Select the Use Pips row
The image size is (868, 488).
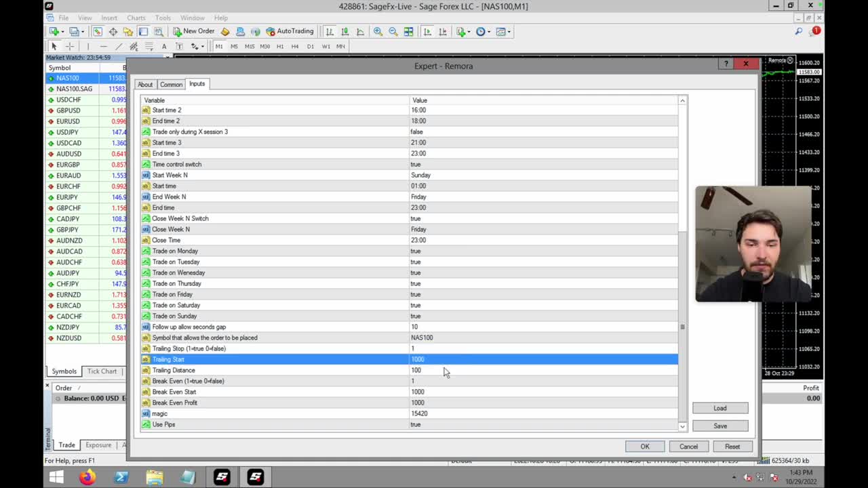tap(409, 424)
